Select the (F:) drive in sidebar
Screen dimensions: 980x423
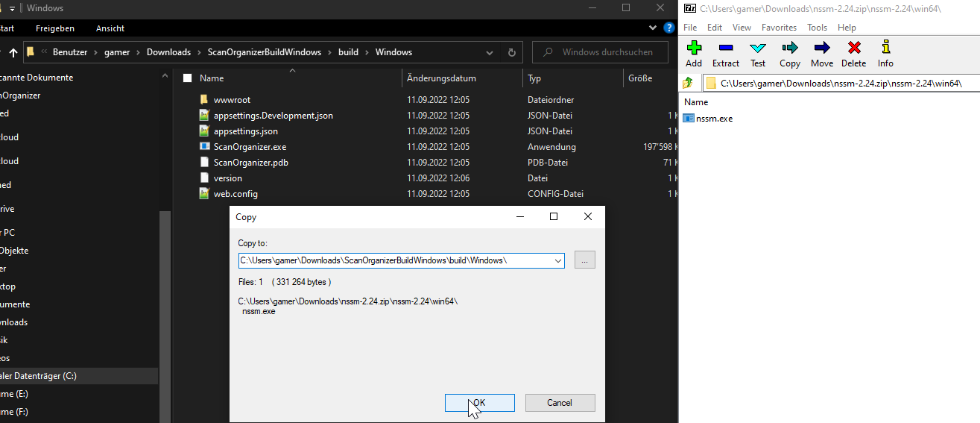click(x=14, y=412)
